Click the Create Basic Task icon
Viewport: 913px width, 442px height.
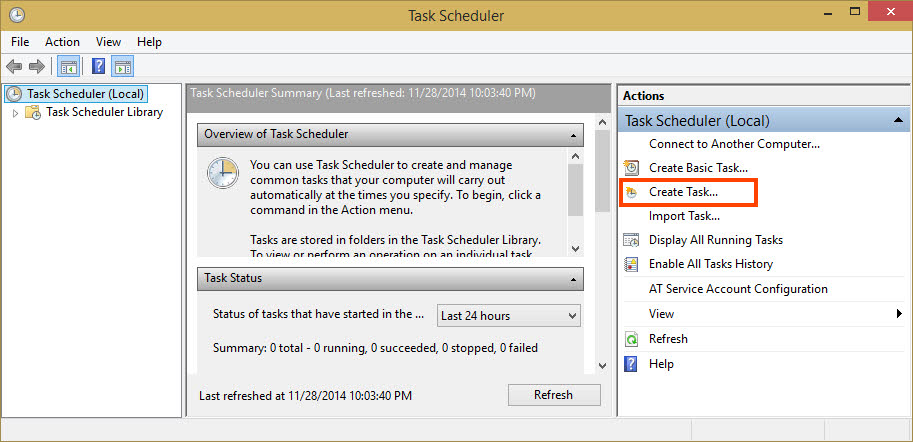click(x=631, y=168)
